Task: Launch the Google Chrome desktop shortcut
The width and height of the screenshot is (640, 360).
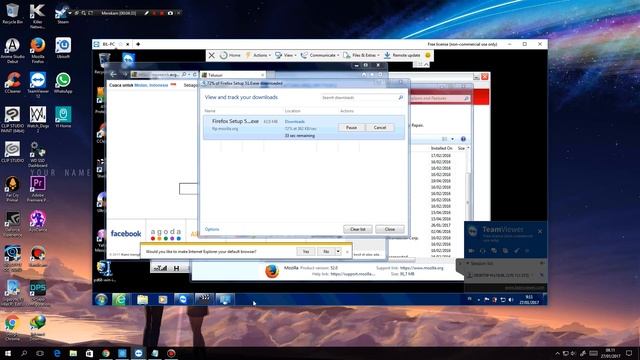Action: click(x=12, y=327)
